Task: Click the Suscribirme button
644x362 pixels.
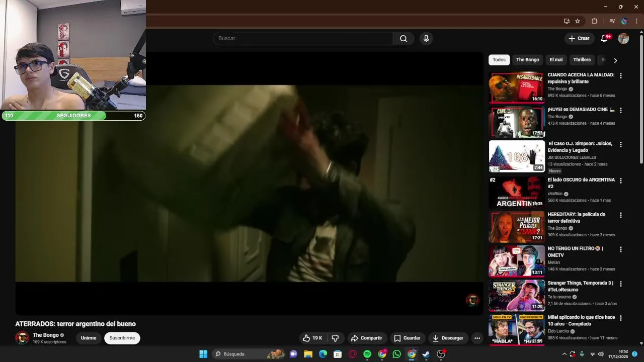Action: (122, 338)
